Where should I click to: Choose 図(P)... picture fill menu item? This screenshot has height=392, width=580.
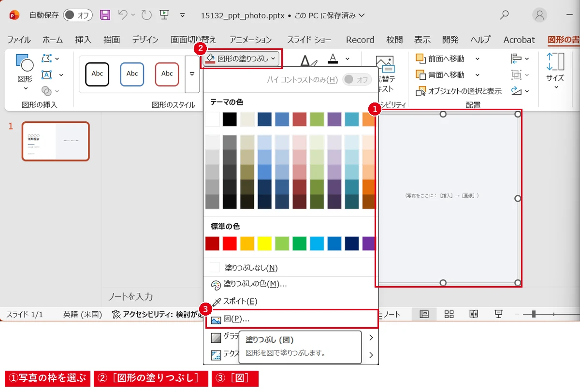(291, 319)
